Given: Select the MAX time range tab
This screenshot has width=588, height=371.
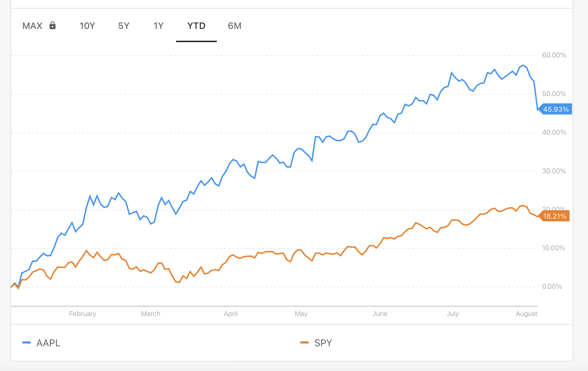Looking at the screenshot, I should point(32,26).
